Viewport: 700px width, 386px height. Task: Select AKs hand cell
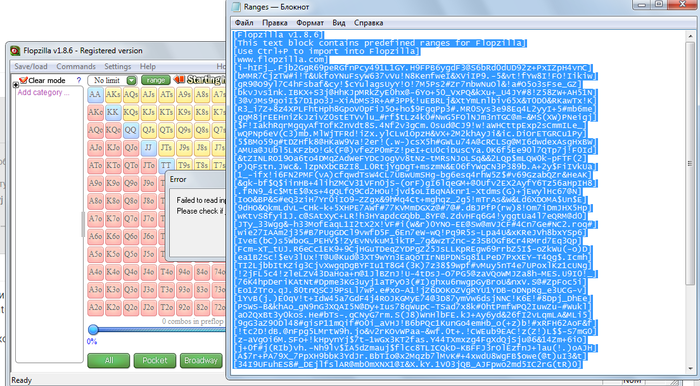click(113, 95)
